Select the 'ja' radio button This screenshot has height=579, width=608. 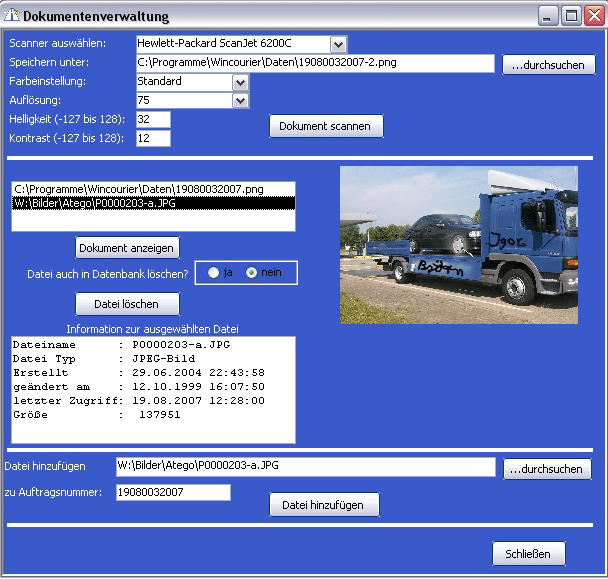[x=214, y=272]
